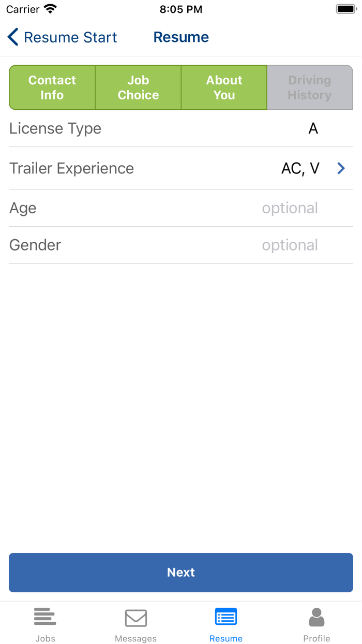Image resolution: width=362 pixels, height=644 pixels.
Task: Open the Trailer Experience selection row
Action: pyautogui.click(x=181, y=168)
